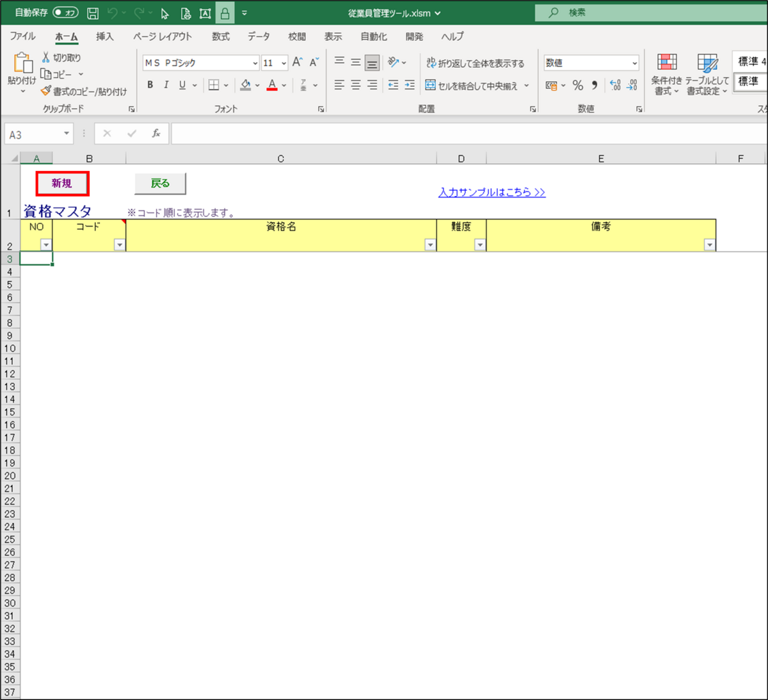Open the 備考 column filter dropdown
Image resolution: width=768 pixels, height=700 pixels.
[709, 245]
